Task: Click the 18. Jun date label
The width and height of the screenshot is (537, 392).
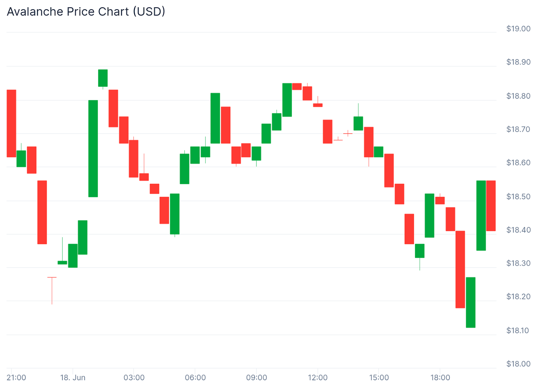Action: pyautogui.click(x=72, y=378)
